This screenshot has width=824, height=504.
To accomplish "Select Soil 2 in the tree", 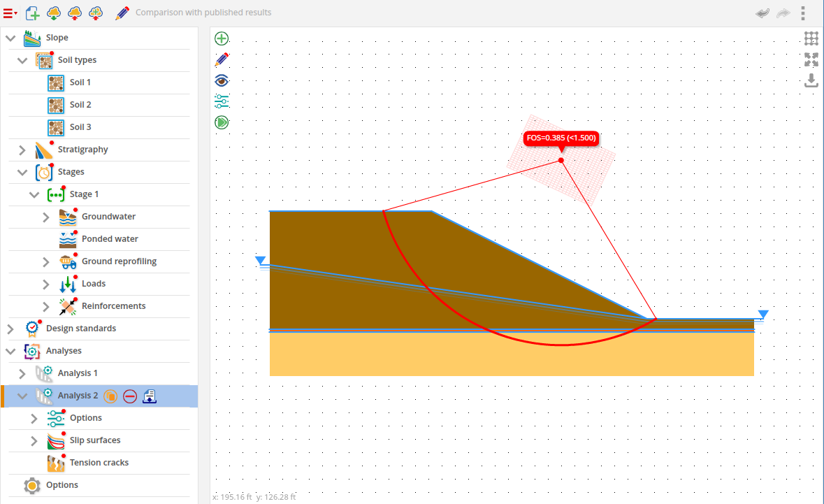I will click(x=80, y=105).
